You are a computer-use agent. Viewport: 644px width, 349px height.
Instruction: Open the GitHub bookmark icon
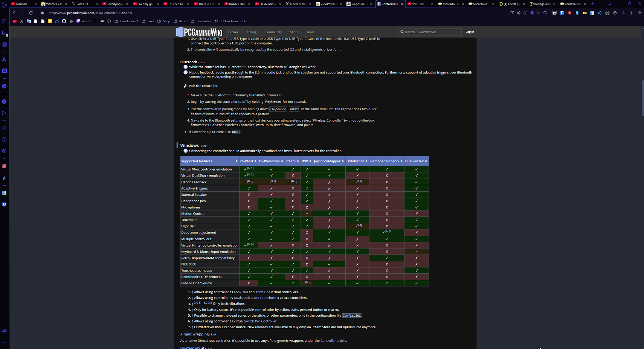64,21
